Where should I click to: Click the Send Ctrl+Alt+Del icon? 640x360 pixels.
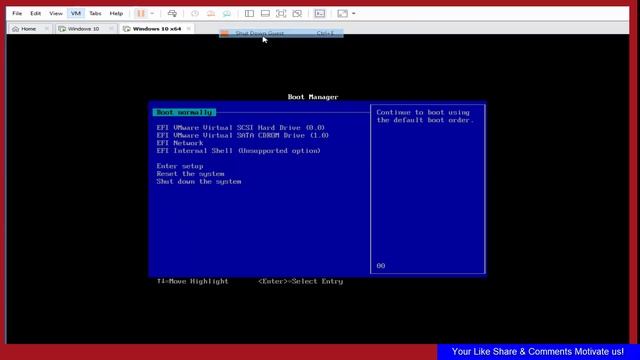[x=172, y=13]
